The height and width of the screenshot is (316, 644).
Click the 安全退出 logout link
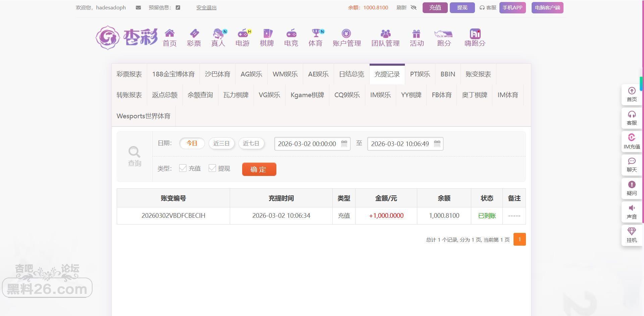[x=206, y=8]
